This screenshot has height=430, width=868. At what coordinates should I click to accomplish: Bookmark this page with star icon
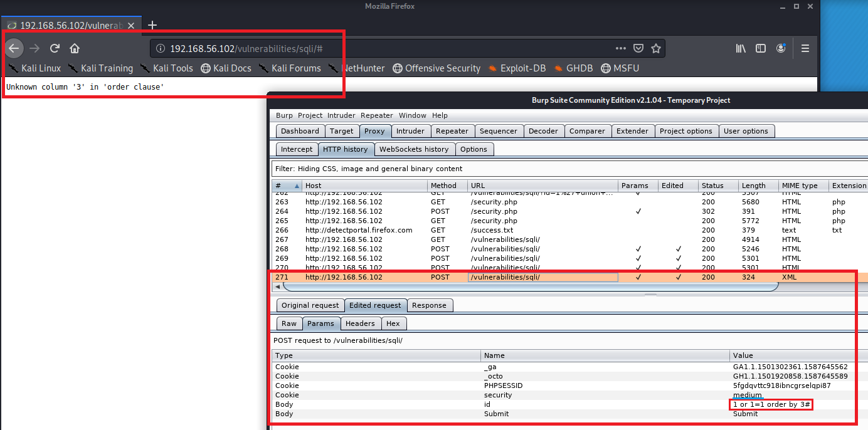click(656, 48)
